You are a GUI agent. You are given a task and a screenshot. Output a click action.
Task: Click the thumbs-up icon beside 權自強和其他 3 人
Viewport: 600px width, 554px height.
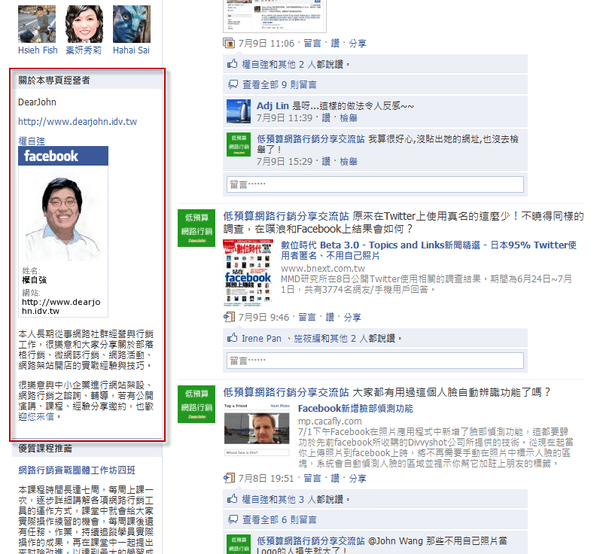[x=232, y=499]
